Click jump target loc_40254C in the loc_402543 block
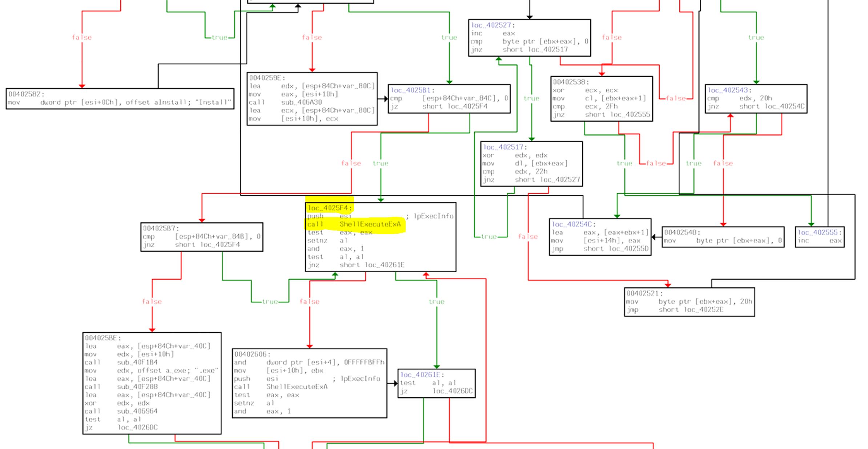 pyautogui.click(x=785, y=106)
